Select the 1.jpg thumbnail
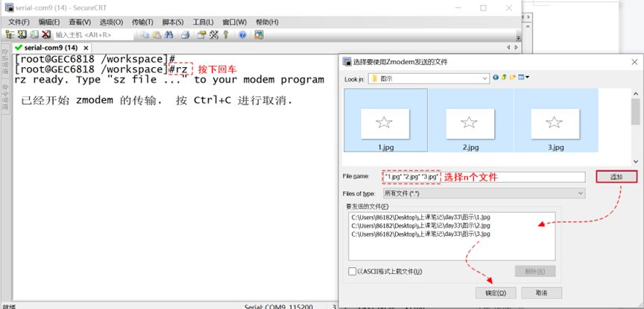Screen dimensions: 644x309 385,120
